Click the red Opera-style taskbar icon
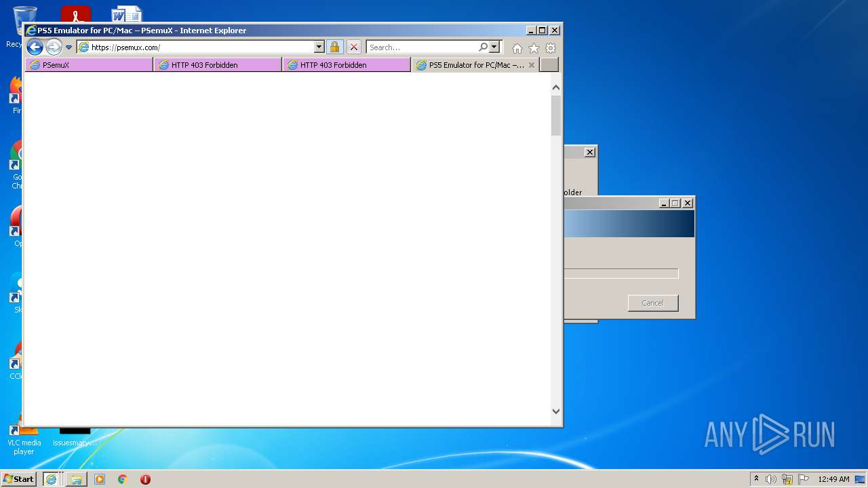 pos(145,479)
